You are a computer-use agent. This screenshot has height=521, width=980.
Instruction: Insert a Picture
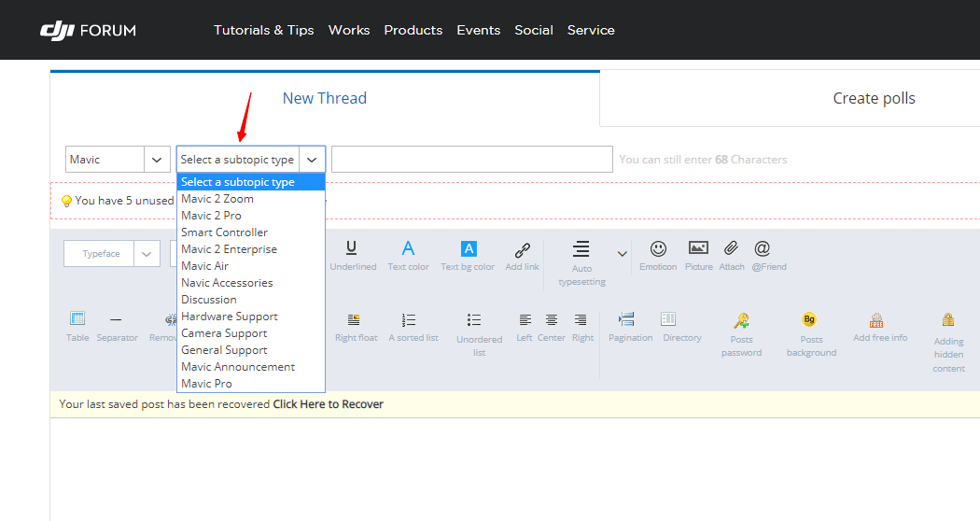(x=698, y=247)
